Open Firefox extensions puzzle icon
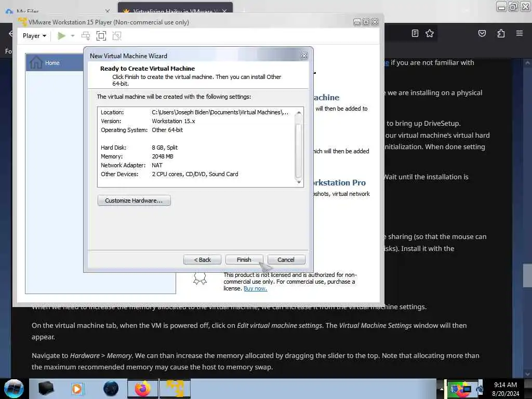The width and height of the screenshot is (532, 399). click(x=501, y=33)
